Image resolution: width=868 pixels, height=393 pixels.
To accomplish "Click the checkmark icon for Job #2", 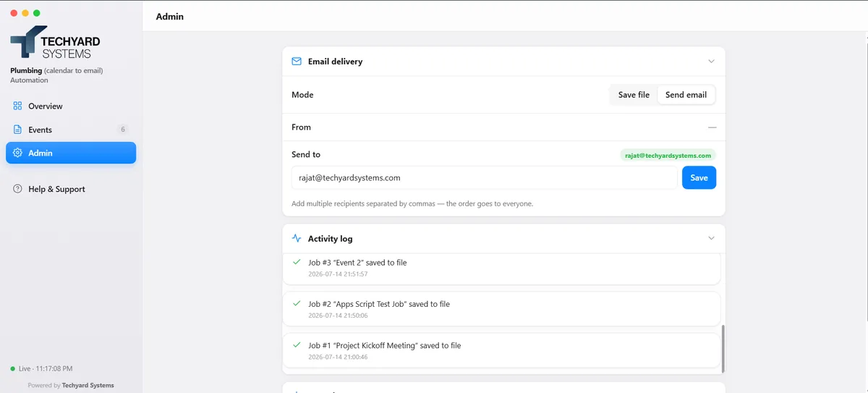I will (297, 303).
